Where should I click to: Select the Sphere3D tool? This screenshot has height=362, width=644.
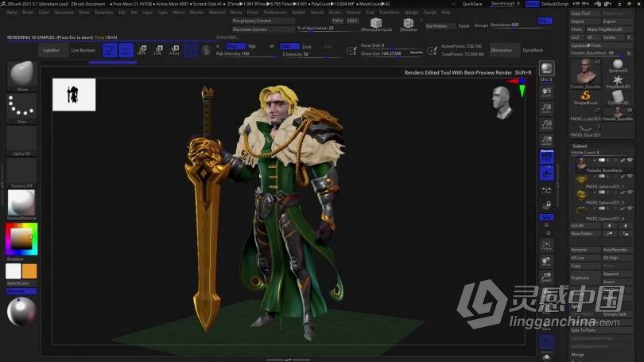[618, 65]
